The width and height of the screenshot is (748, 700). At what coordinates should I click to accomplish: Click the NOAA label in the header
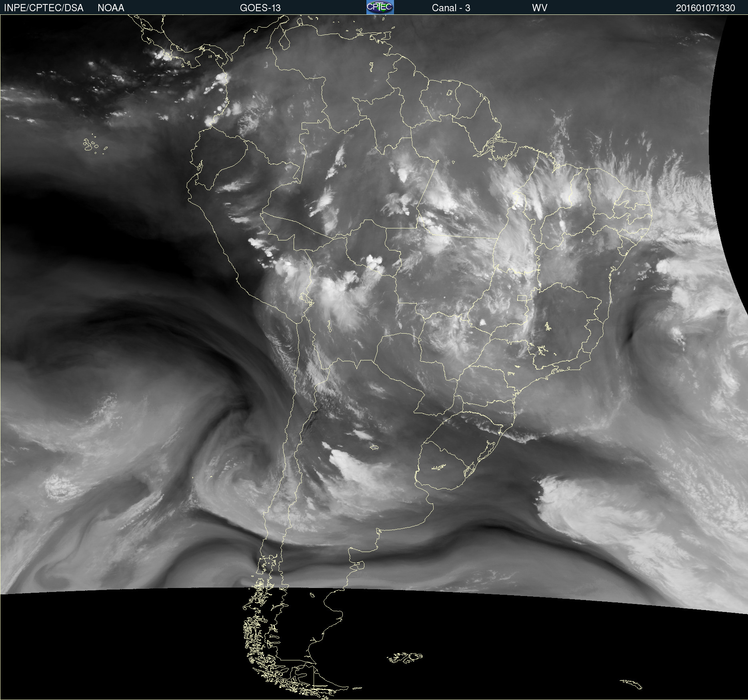pyautogui.click(x=111, y=8)
